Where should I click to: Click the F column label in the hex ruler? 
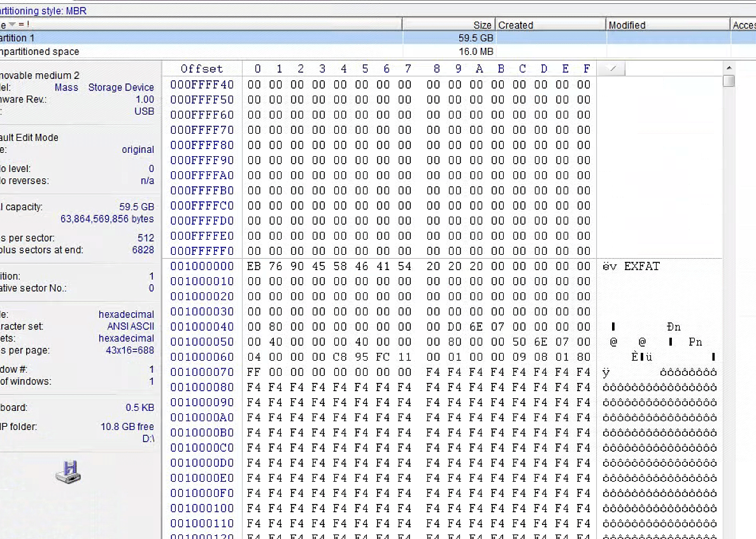(587, 69)
